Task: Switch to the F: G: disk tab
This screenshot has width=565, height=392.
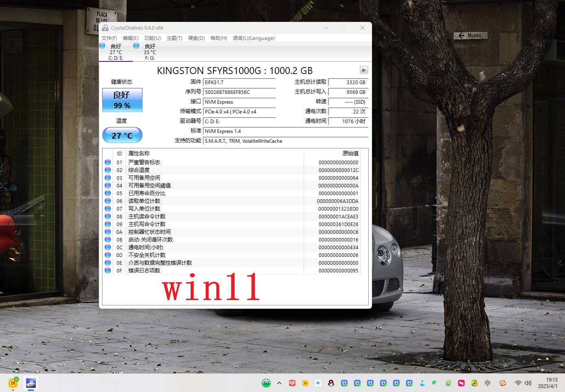Action: click(149, 52)
